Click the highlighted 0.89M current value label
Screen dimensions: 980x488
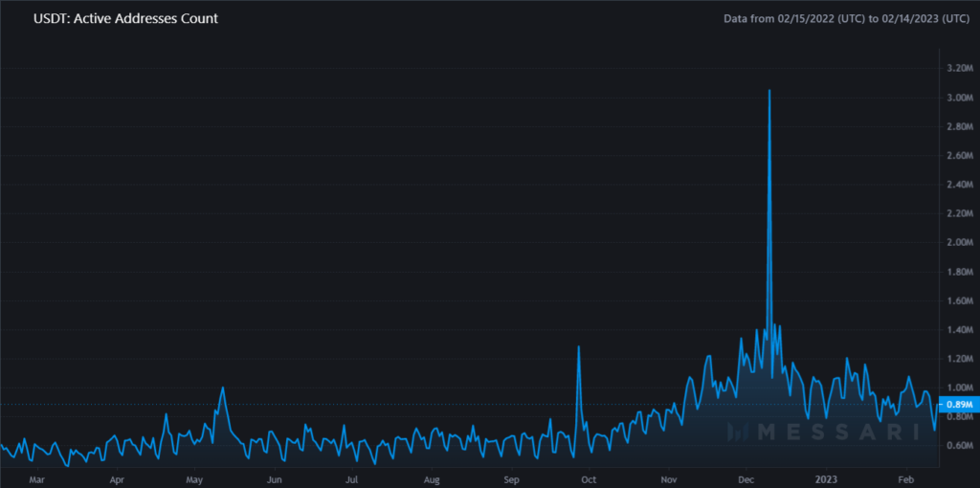click(958, 404)
